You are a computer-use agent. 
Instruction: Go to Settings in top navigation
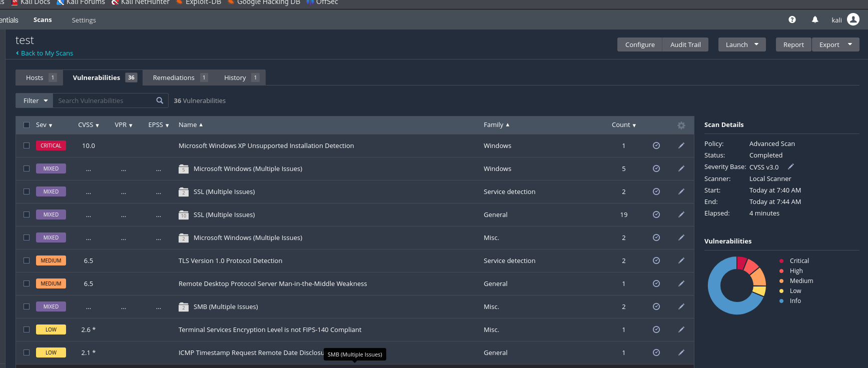tap(84, 20)
